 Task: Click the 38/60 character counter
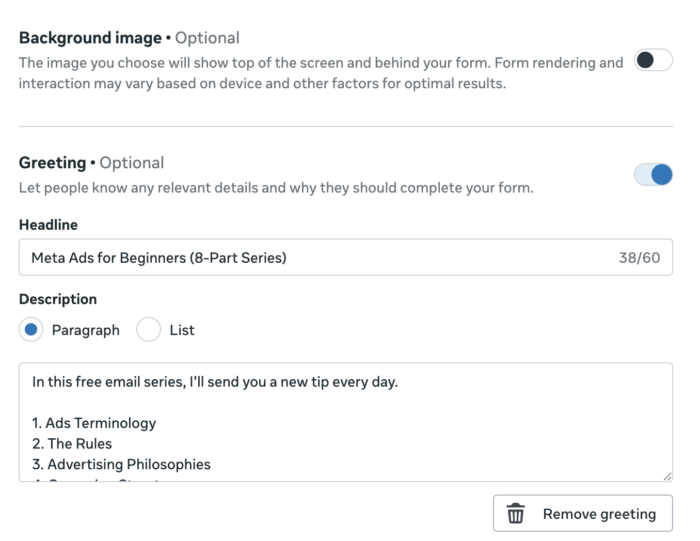pos(639,258)
